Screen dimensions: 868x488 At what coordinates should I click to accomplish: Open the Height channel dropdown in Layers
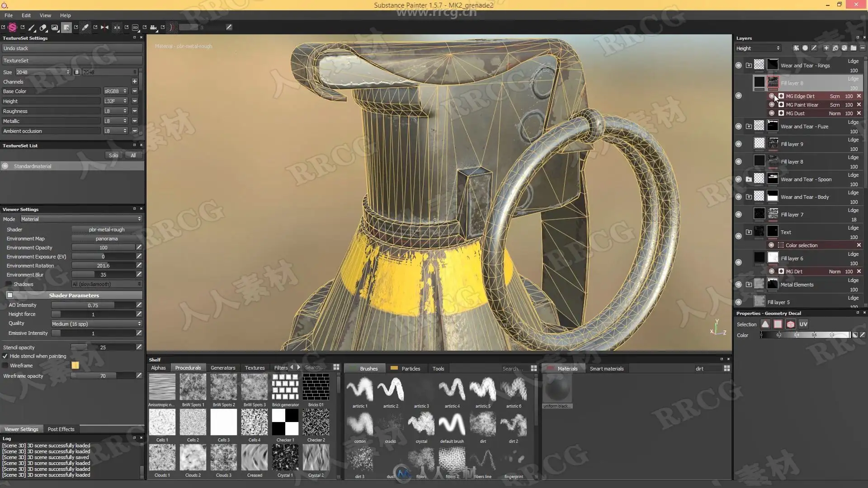point(758,48)
